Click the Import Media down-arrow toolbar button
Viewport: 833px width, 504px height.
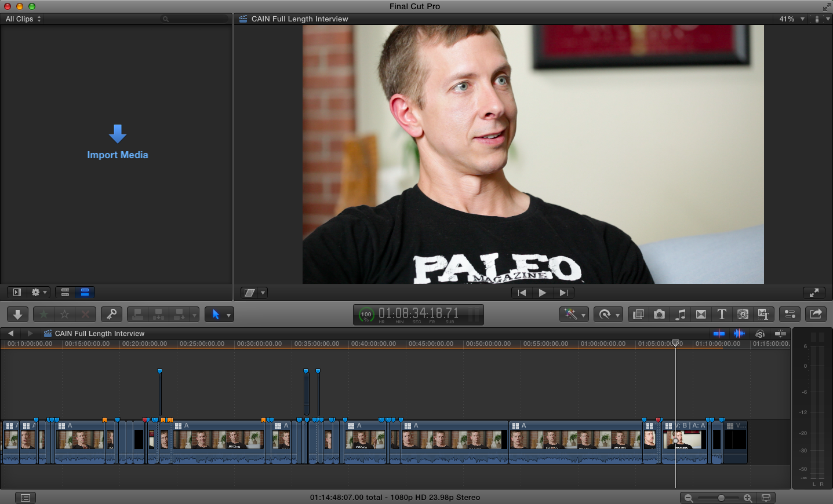click(x=18, y=315)
